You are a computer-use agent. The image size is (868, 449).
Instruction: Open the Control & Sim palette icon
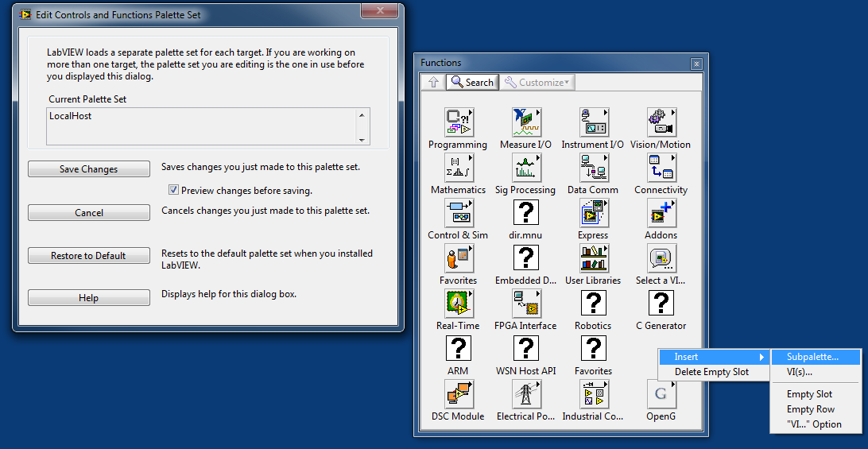459,213
